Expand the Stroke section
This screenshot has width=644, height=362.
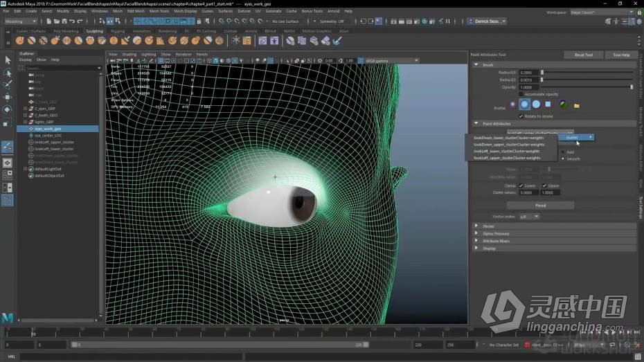[x=476, y=226]
